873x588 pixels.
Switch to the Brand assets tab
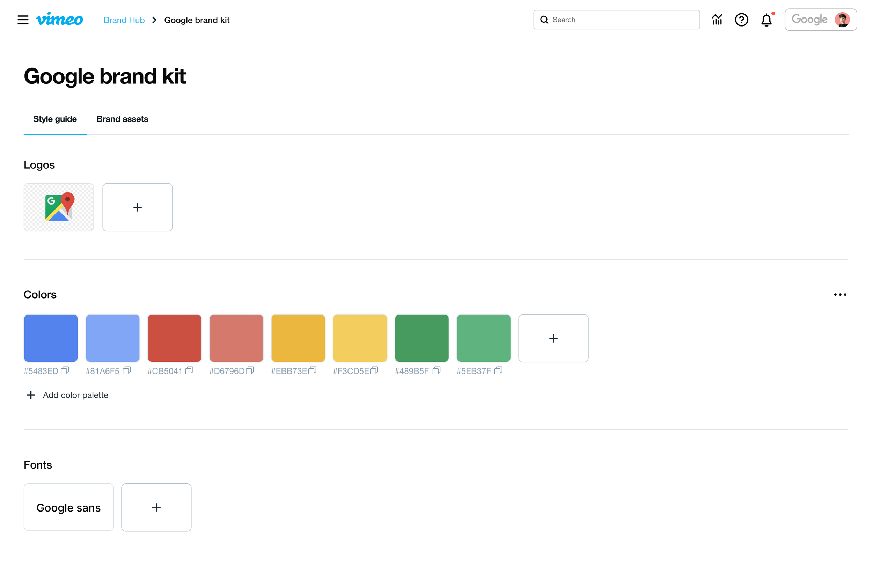(122, 119)
